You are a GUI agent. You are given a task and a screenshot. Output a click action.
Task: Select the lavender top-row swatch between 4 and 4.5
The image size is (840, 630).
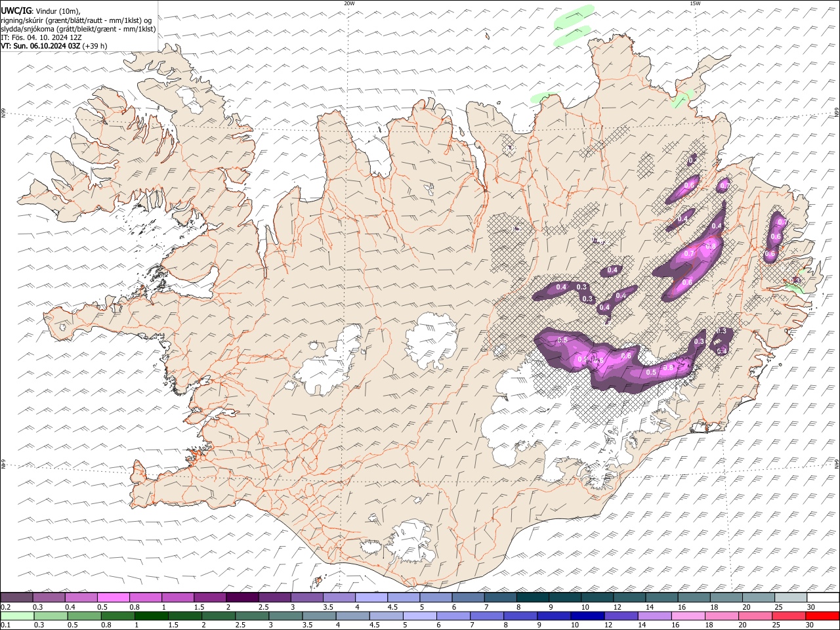click(371, 598)
